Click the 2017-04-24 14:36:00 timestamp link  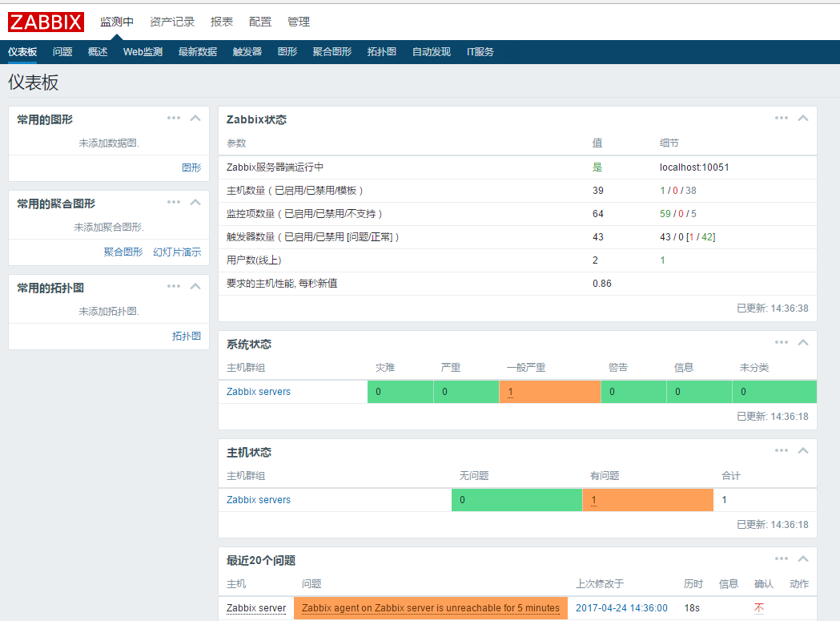621,608
